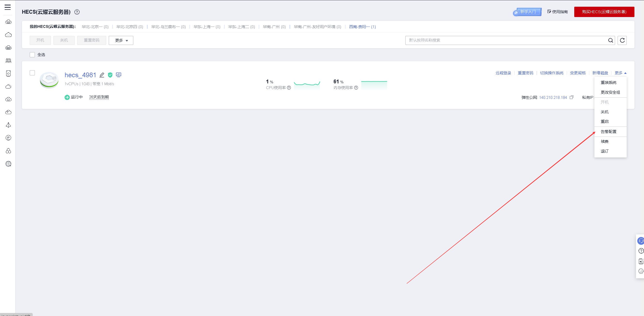Focus the name search input field
This screenshot has height=316, width=644.
(504, 40)
